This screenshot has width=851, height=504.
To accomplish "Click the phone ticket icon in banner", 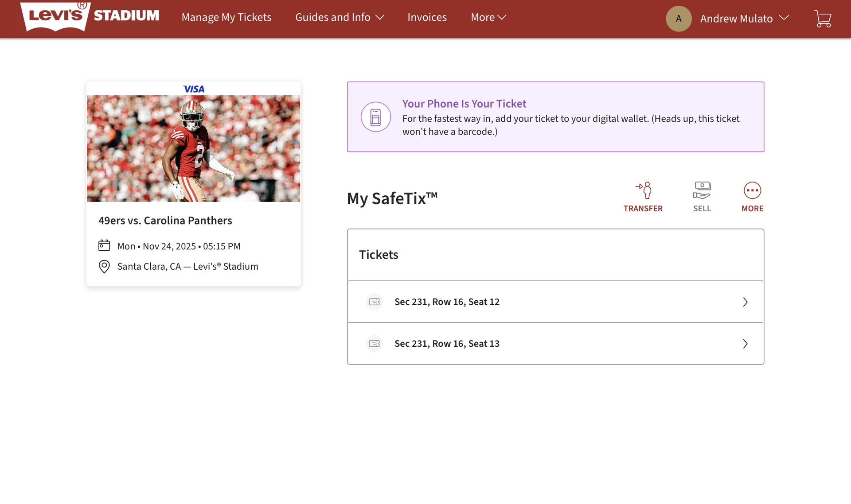I will click(375, 117).
